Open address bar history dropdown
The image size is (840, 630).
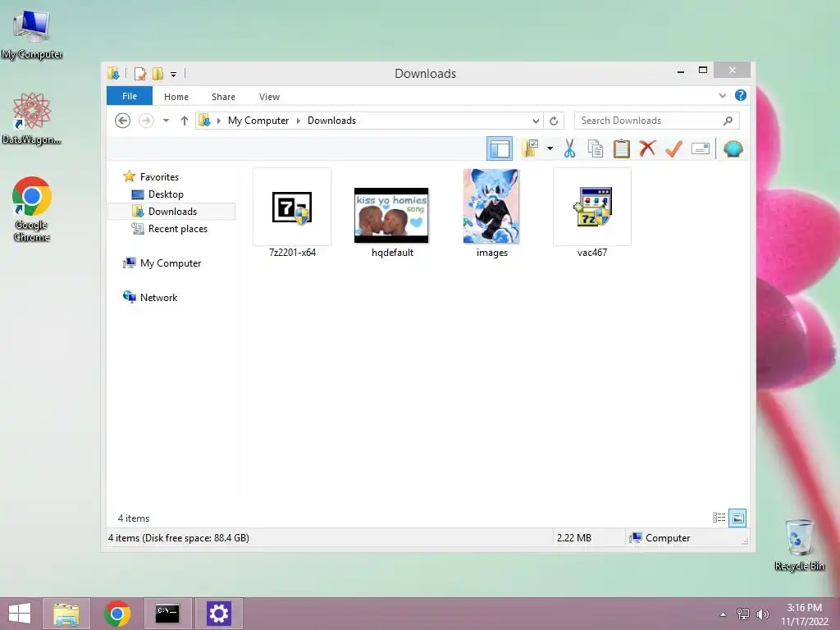(x=535, y=121)
